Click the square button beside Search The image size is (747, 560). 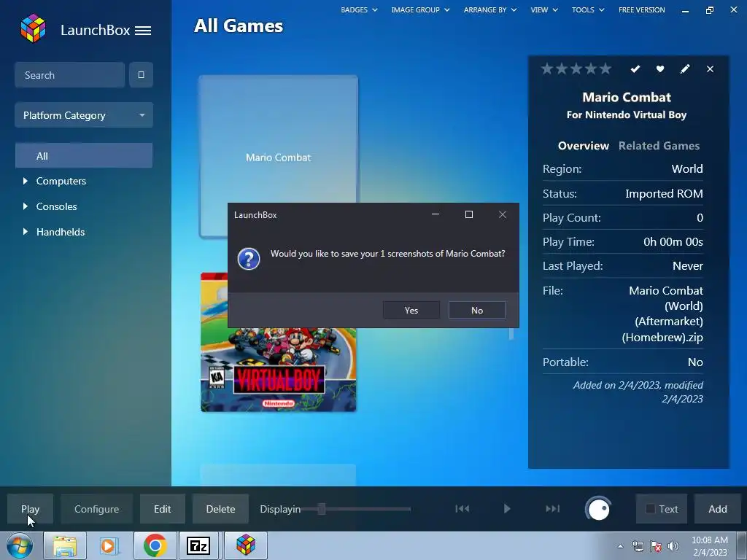141,75
